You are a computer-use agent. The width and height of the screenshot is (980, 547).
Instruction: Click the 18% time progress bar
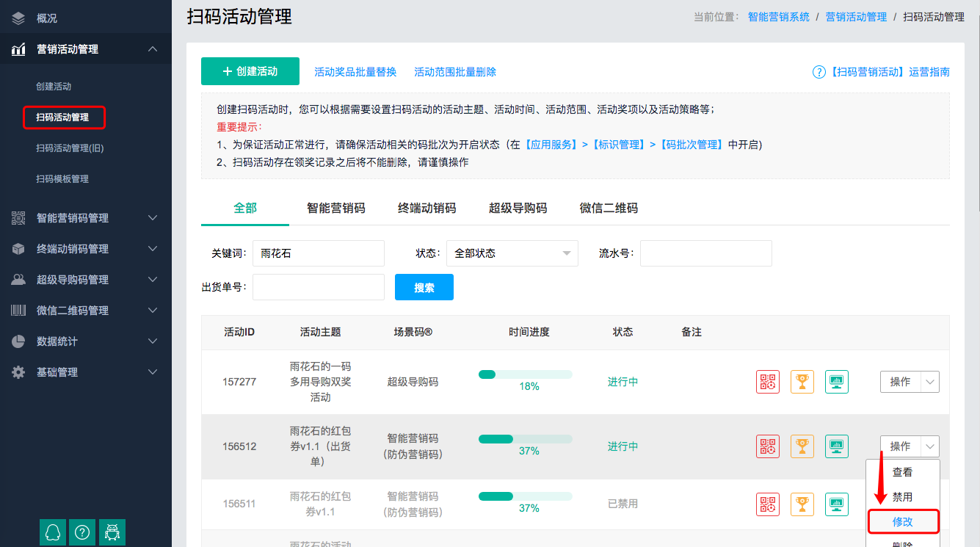coord(526,374)
